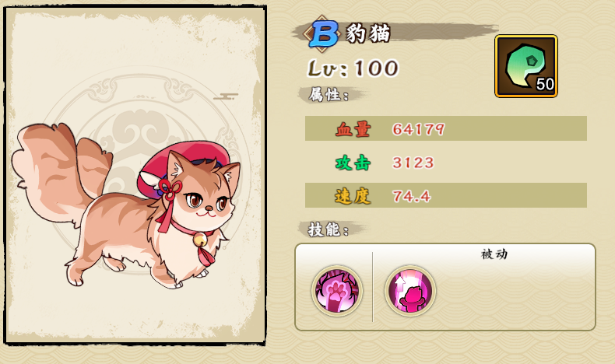This screenshot has width=615, height=364.
Task: Click the Lv: 100 level text
Action: pos(353,68)
